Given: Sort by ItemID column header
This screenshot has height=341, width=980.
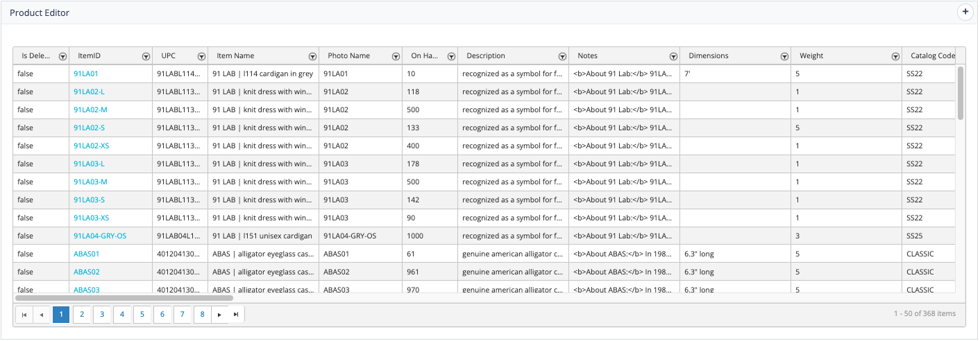Looking at the screenshot, I should 89,56.
